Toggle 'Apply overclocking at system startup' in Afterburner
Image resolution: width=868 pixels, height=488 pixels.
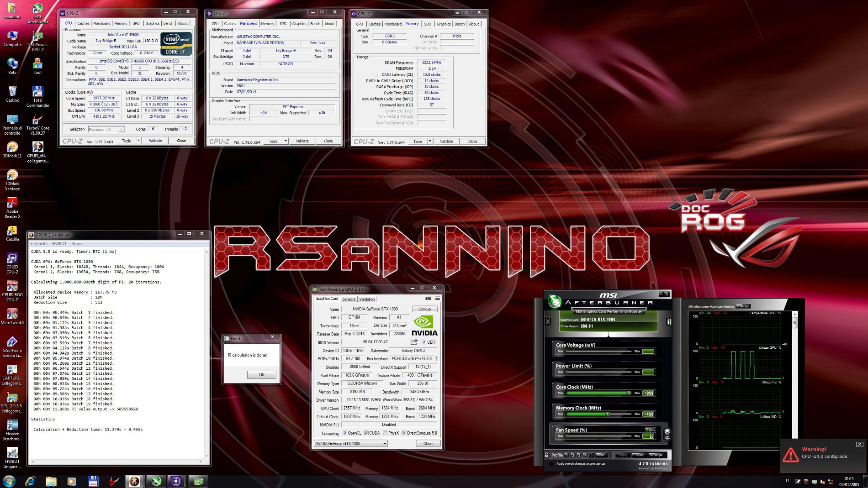[x=552, y=464]
